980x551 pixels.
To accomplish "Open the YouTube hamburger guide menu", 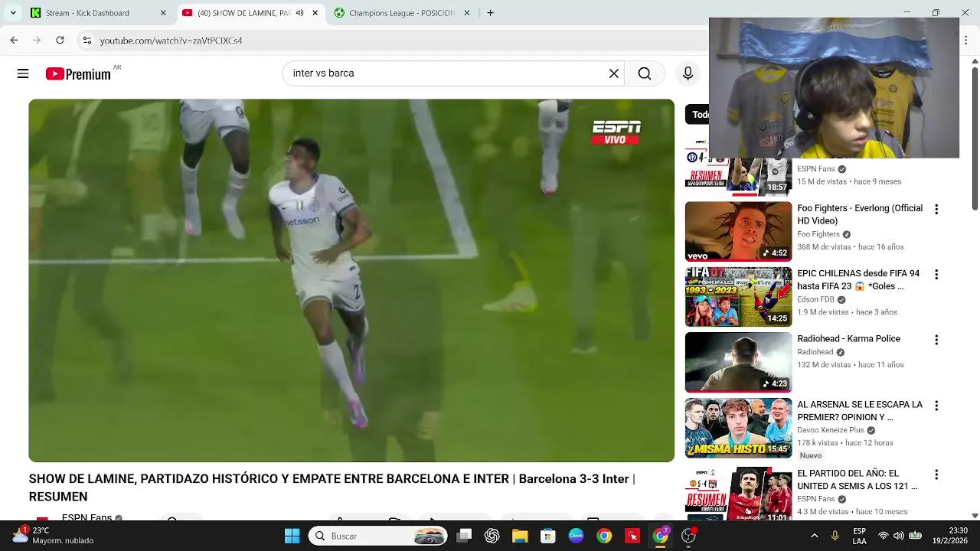I will (23, 73).
